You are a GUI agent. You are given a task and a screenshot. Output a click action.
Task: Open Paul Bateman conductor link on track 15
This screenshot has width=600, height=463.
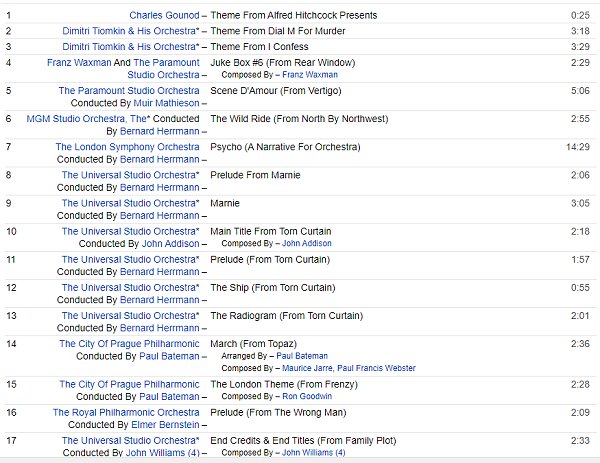[169, 397]
